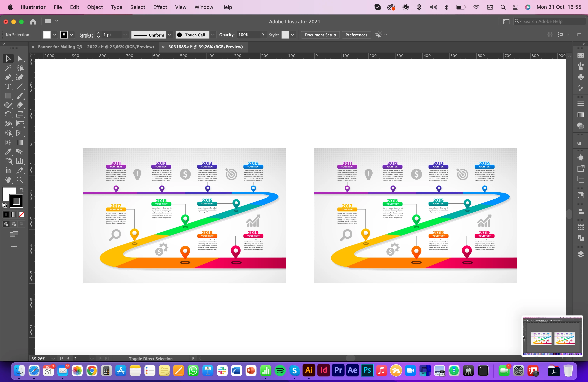Open the Effect menu

pos(160,7)
